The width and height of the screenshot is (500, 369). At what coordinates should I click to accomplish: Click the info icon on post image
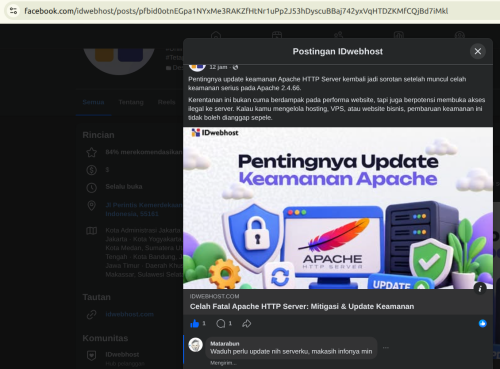[480, 289]
